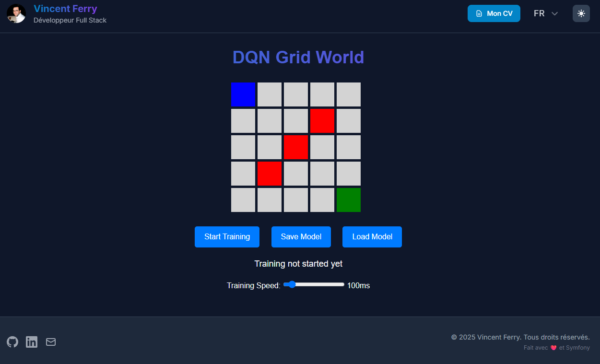The width and height of the screenshot is (600, 364).
Task: Click the red obstacle at grid center
Action: coord(296,147)
